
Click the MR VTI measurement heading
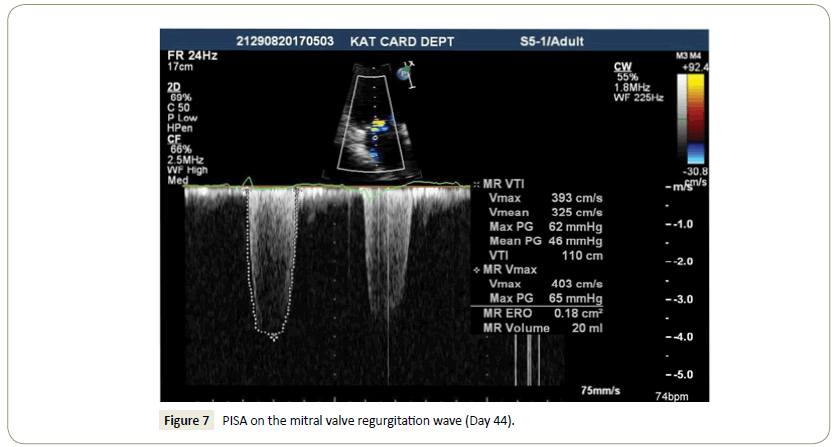[509, 185]
